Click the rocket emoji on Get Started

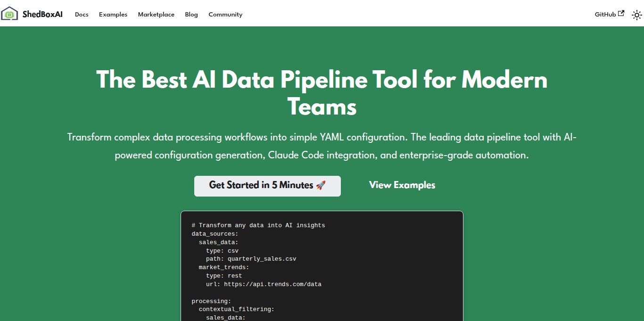click(x=321, y=185)
